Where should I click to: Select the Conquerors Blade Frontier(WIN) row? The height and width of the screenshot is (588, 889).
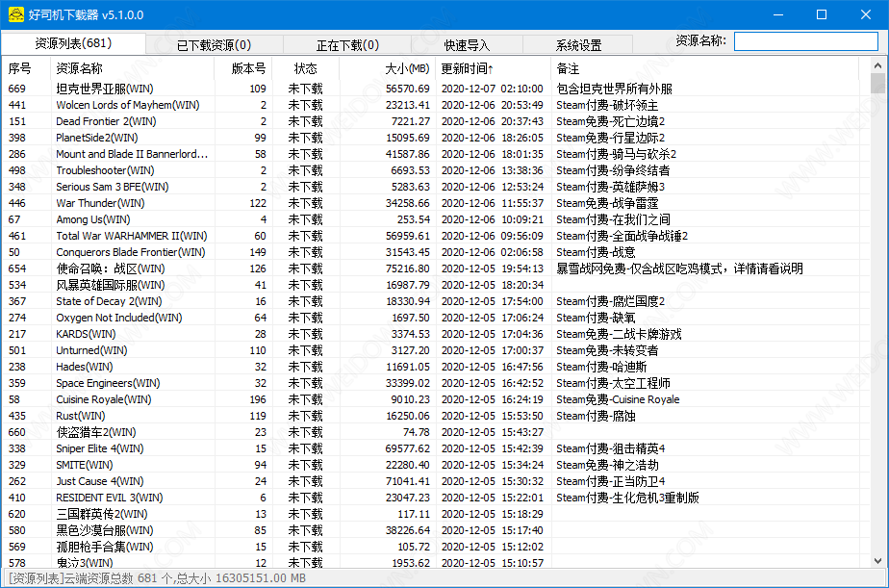436,252
